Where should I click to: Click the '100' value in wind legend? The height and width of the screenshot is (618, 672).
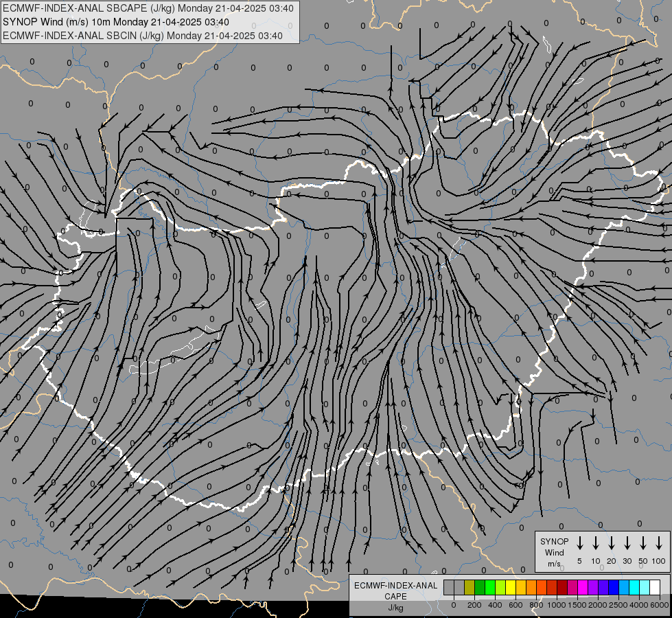click(659, 562)
